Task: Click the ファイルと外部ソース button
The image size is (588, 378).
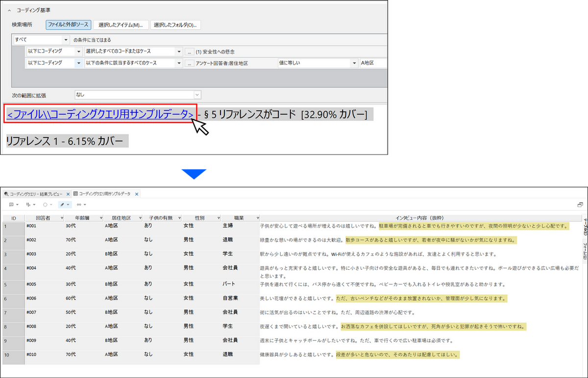Action: 68,24
